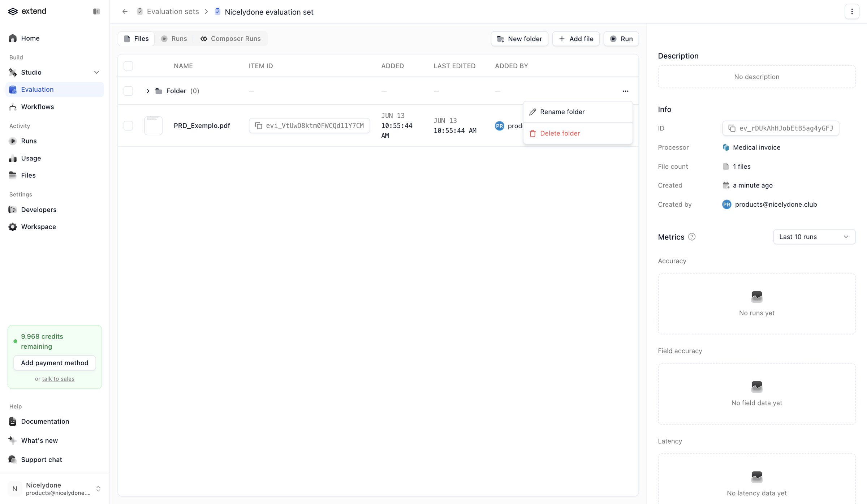Viewport: 867px width, 504px height.
Task: Click the LAST EDITED column header
Action: [454, 66]
